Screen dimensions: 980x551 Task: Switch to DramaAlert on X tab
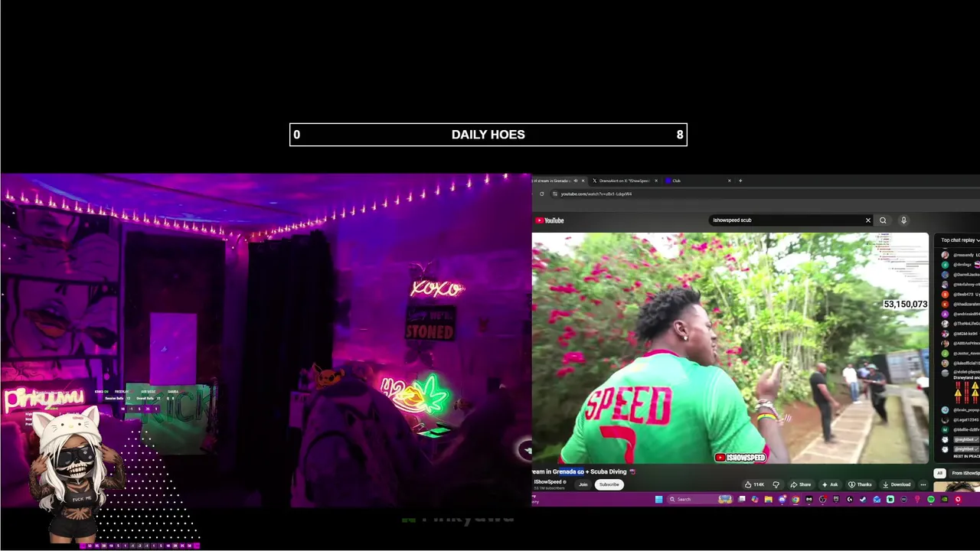[624, 181]
